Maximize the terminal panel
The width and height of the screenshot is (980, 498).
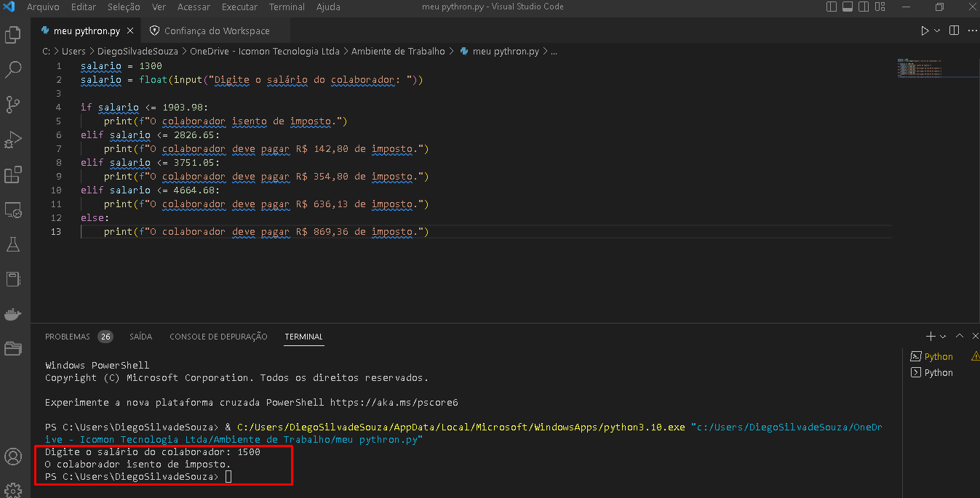tap(959, 336)
